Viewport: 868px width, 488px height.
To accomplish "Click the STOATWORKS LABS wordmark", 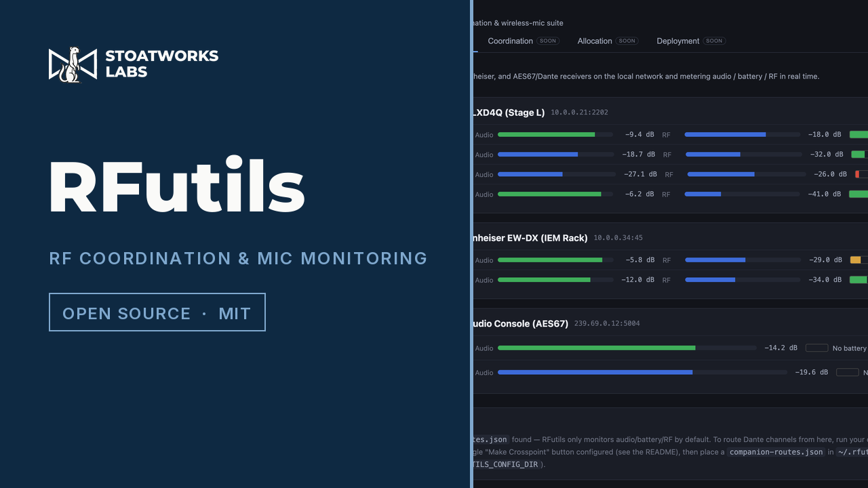I will click(161, 63).
